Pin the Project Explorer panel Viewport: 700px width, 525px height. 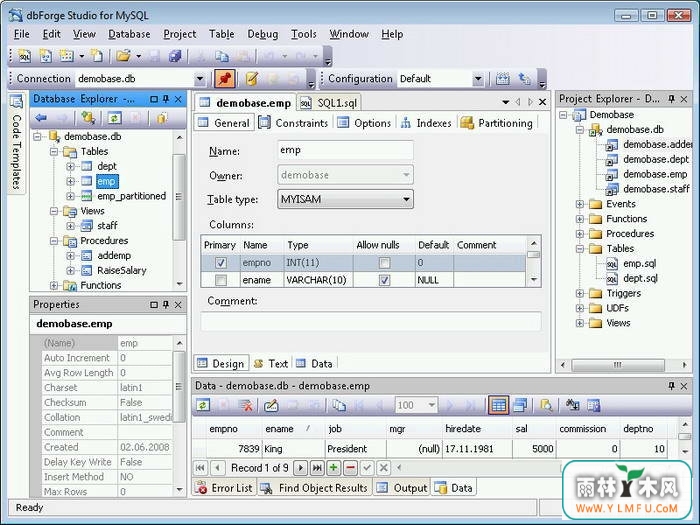click(671, 99)
